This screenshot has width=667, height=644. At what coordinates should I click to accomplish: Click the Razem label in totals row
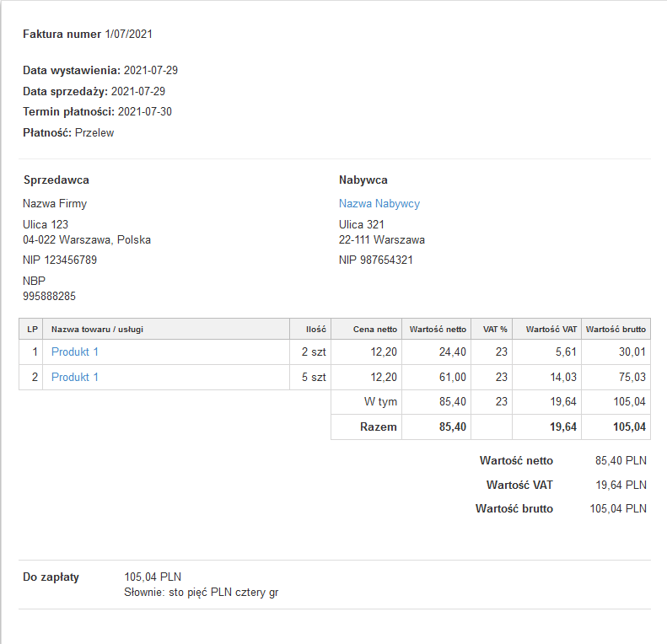[x=378, y=427]
